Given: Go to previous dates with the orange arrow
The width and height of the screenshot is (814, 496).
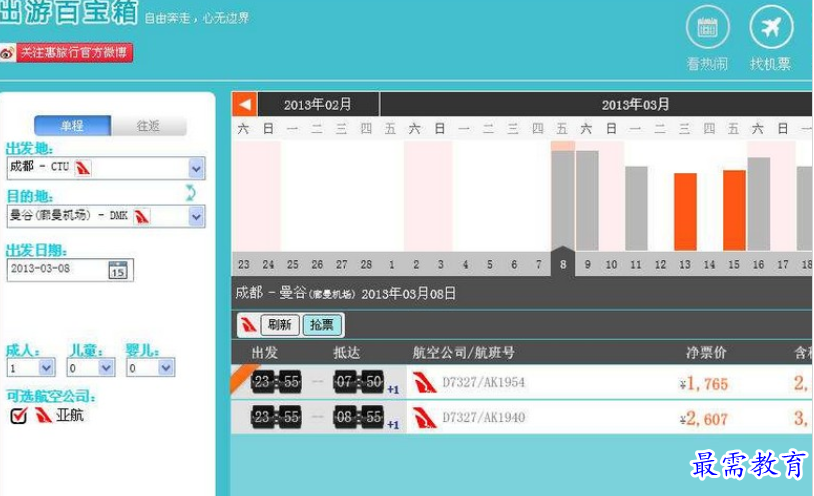Looking at the screenshot, I should click(x=245, y=104).
